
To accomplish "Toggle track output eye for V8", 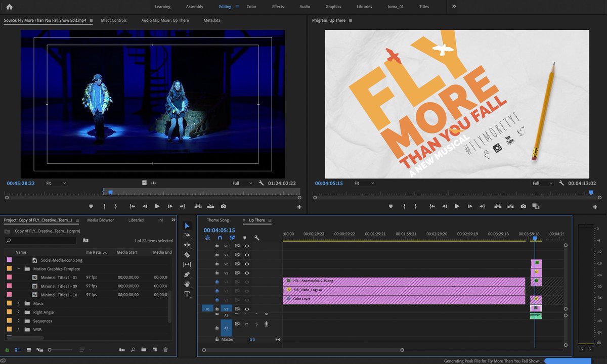I will point(247,246).
